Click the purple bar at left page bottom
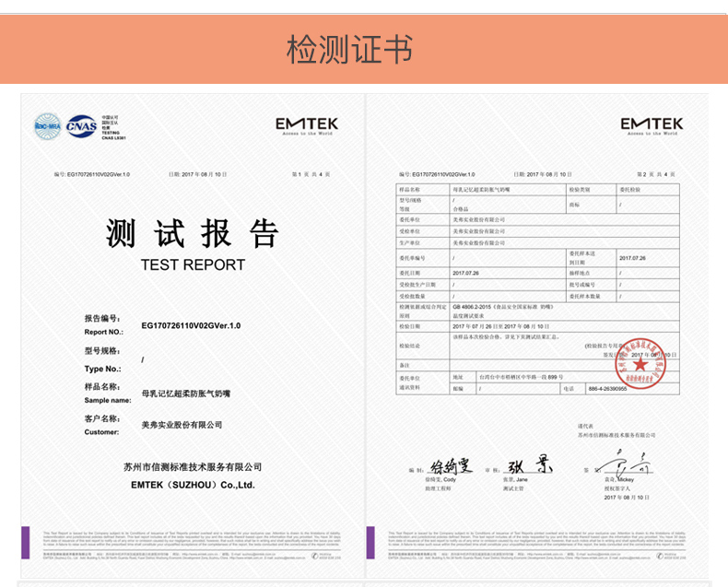The height and width of the screenshot is (587, 728). pos(27,541)
